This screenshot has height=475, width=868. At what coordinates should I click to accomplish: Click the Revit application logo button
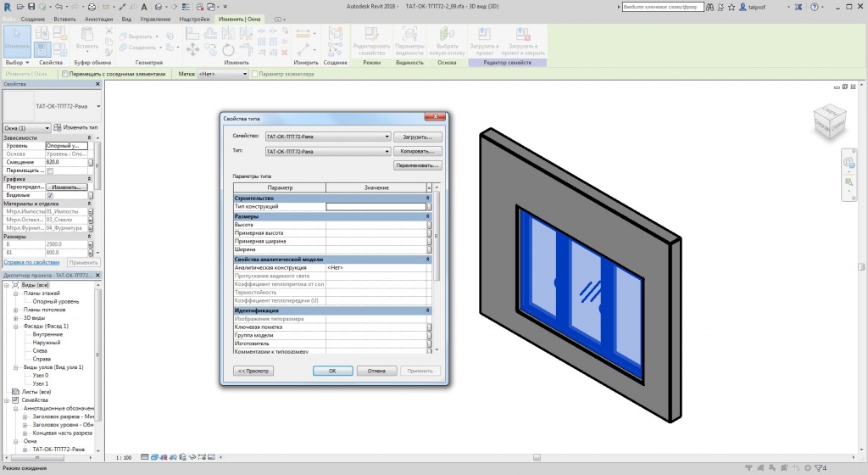click(x=8, y=7)
